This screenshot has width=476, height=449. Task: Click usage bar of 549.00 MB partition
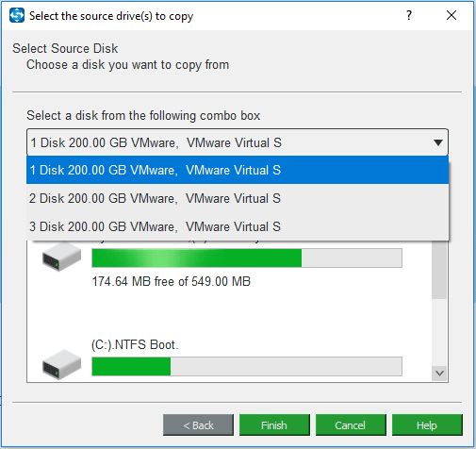247,258
